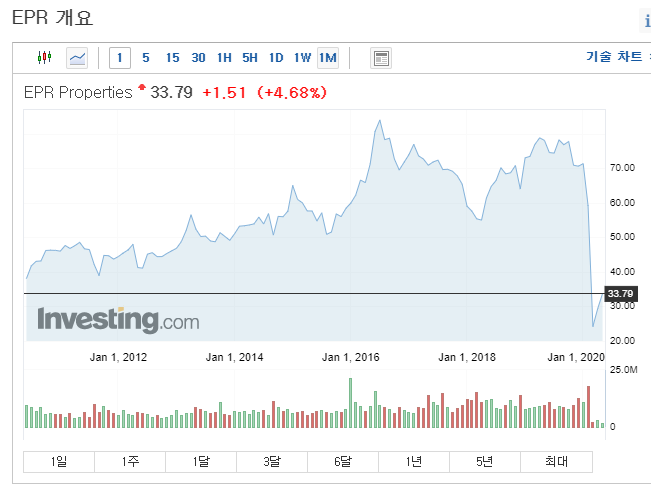The height and width of the screenshot is (484, 651).
Task: Select the 1일 time range tab
Action: coord(59,462)
